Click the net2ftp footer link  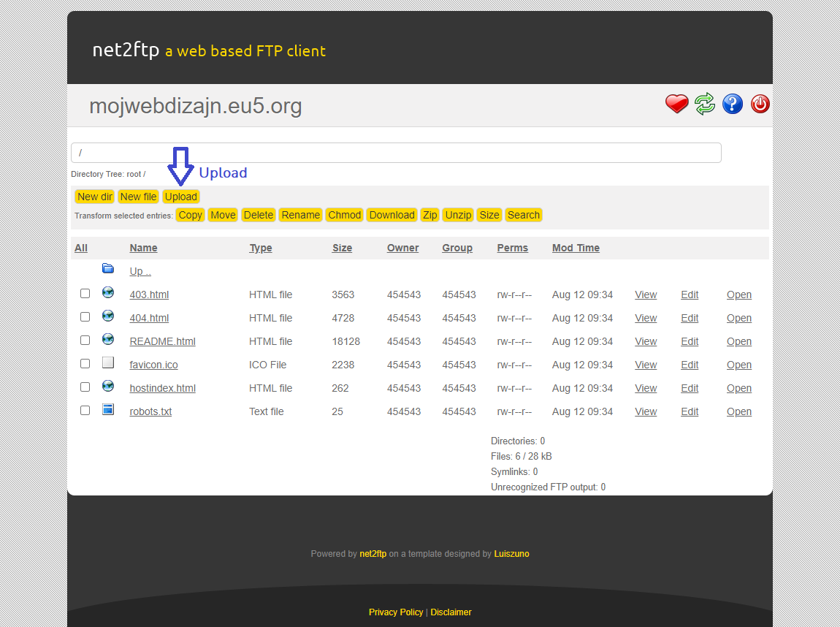[x=373, y=554]
